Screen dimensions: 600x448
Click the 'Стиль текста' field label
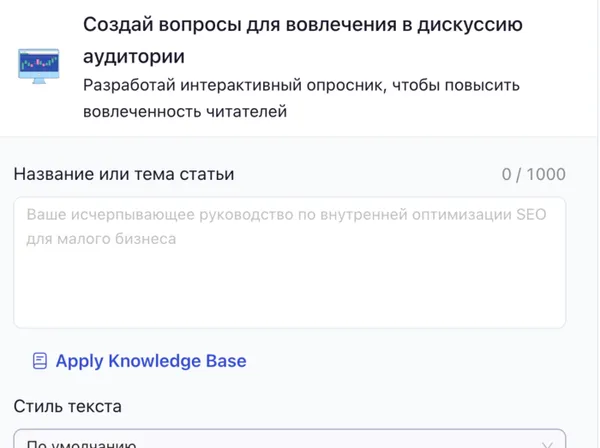68,406
